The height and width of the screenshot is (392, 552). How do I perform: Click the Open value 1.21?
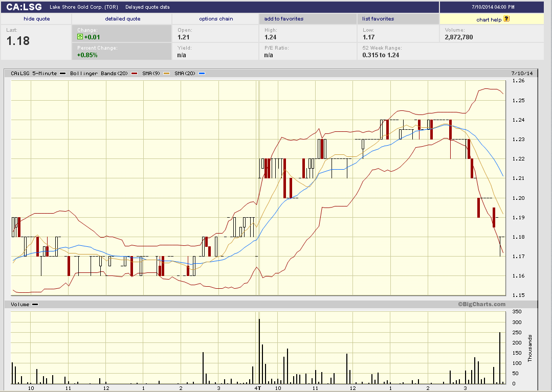184,37
